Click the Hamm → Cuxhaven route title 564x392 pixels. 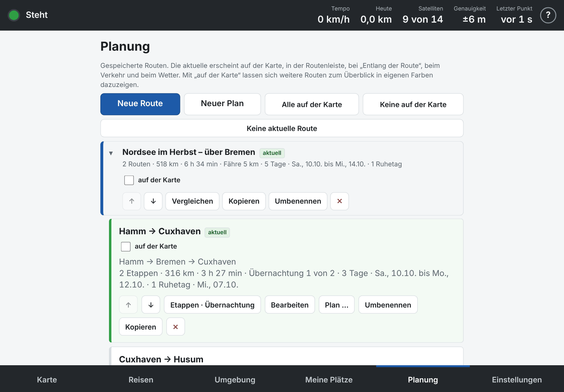point(160,231)
